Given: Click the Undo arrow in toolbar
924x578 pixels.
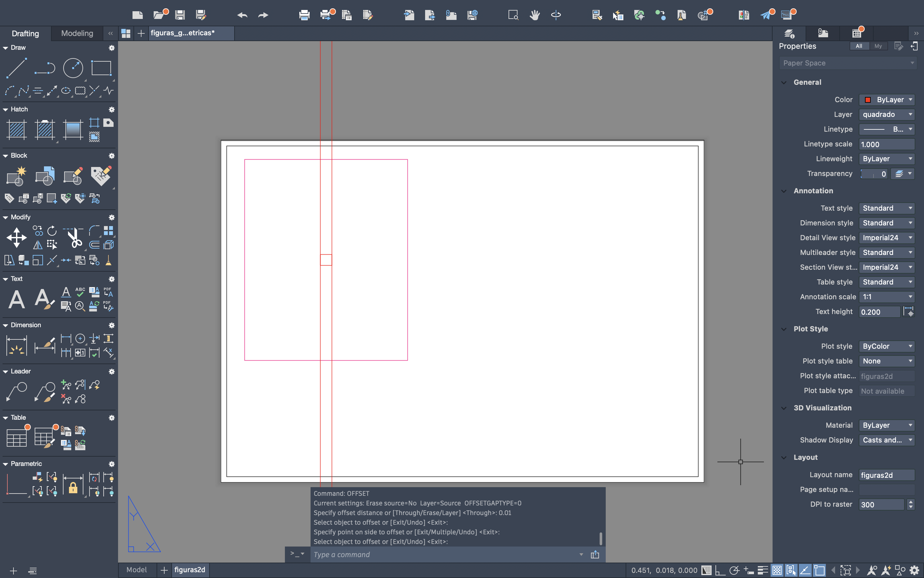Looking at the screenshot, I should (242, 15).
